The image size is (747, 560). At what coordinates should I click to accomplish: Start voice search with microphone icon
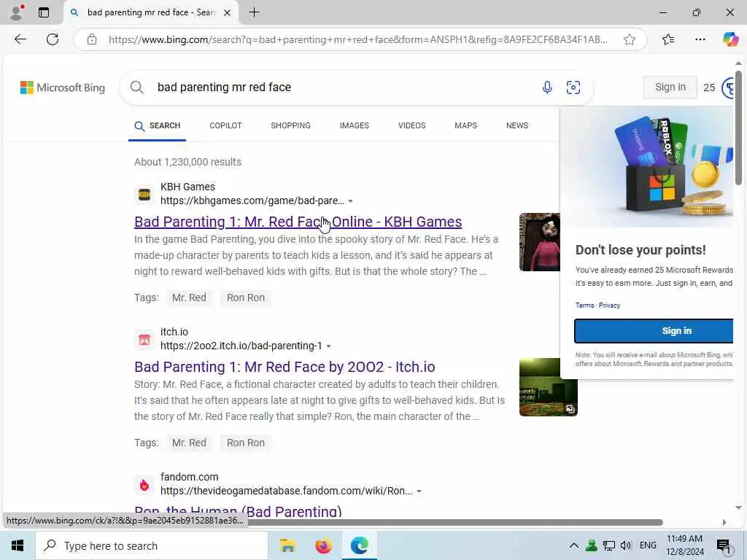(547, 87)
